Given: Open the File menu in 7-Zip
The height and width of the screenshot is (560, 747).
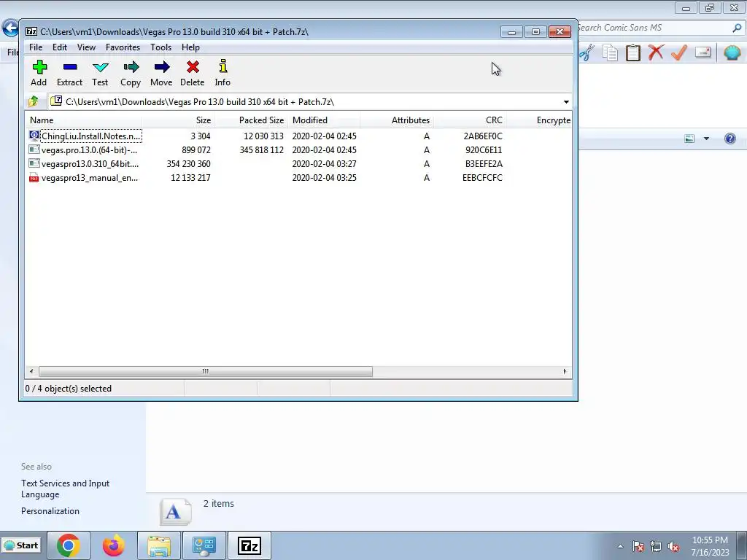Looking at the screenshot, I should [36, 47].
